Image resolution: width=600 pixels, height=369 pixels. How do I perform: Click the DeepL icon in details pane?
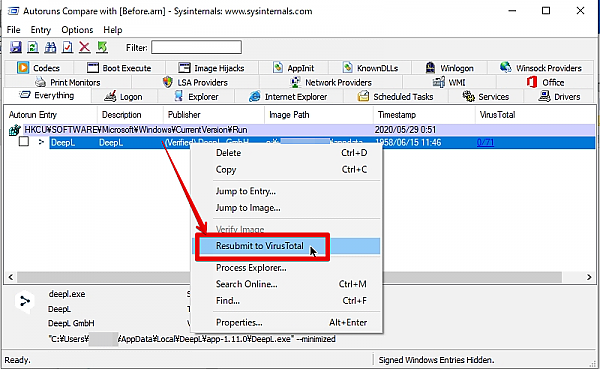tap(25, 302)
